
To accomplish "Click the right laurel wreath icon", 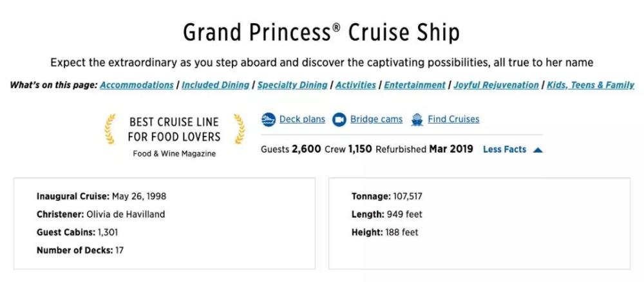I will pyautogui.click(x=239, y=129).
